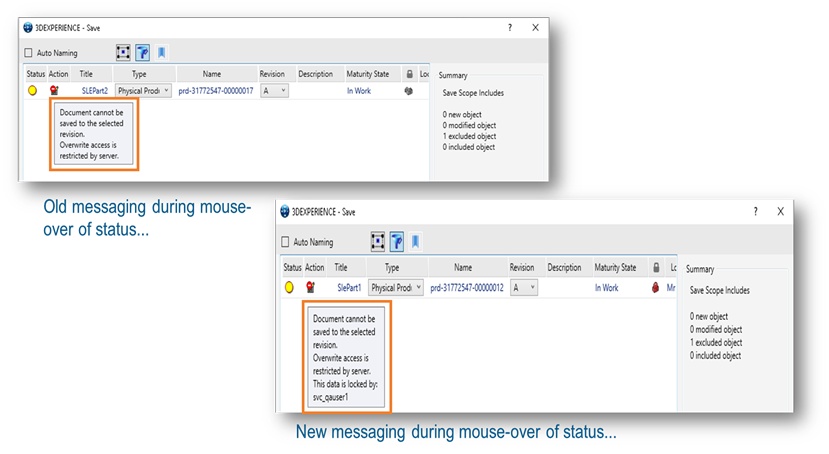Screen dimensions: 829x454
Task: Click 3DEXPERIENCE logo in bottom dialog title bar
Action: (284, 211)
